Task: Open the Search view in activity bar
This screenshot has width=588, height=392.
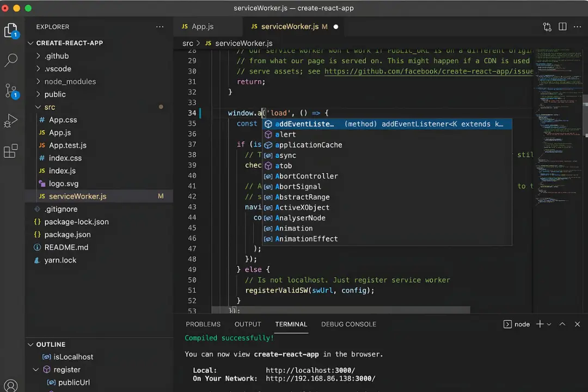Action: tap(11, 60)
